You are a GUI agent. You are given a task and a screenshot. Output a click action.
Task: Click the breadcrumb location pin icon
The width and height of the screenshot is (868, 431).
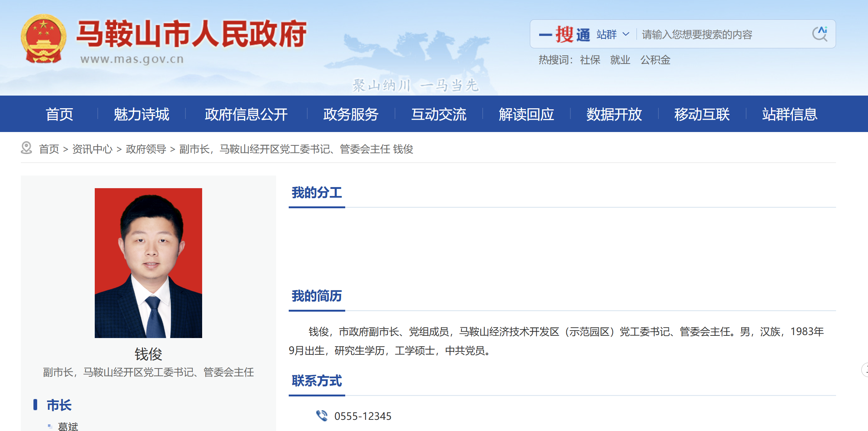pos(26,148)
